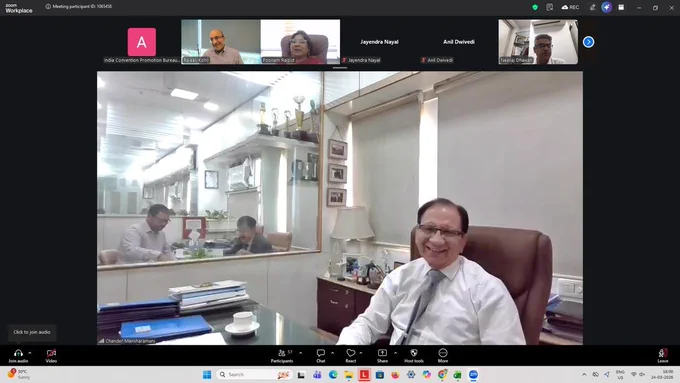This screenshot has width=680, height=383.
Task: Click the Chander Mansharamani name label
Action: (x=130, y=341)
